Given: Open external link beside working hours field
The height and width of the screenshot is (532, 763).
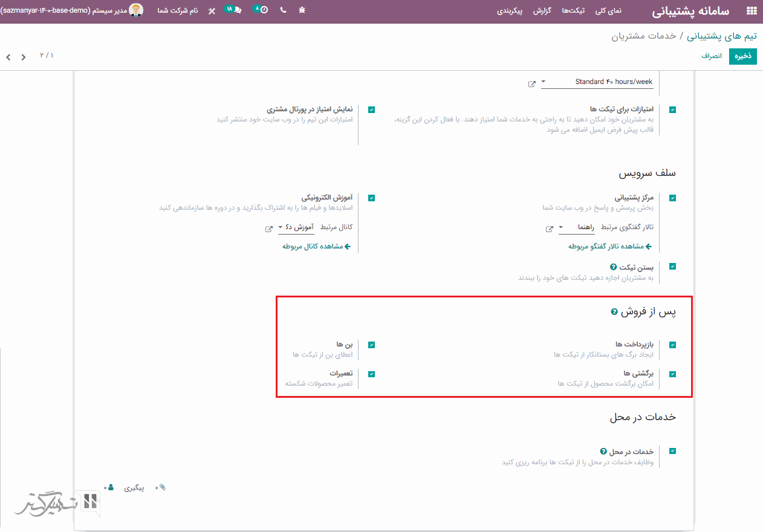Looking at the screenshot, I should click(531, 83).
